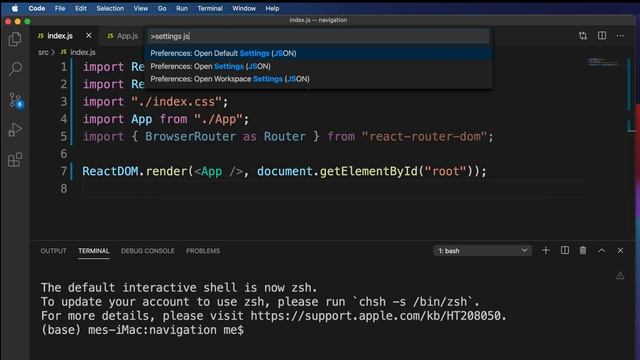The width and height of the screenshot is (640, 360).
Task: Open the Source Control view
Action: (x=16, y=100)
